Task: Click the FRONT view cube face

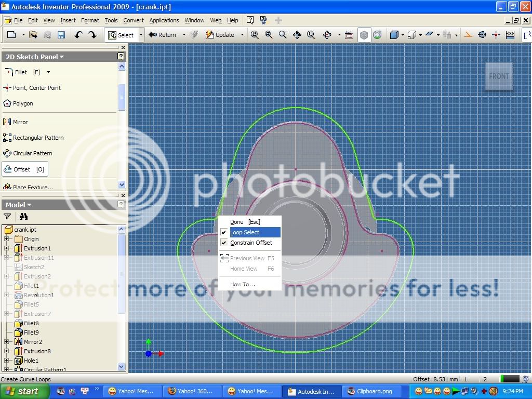Action: click(499, 76)
